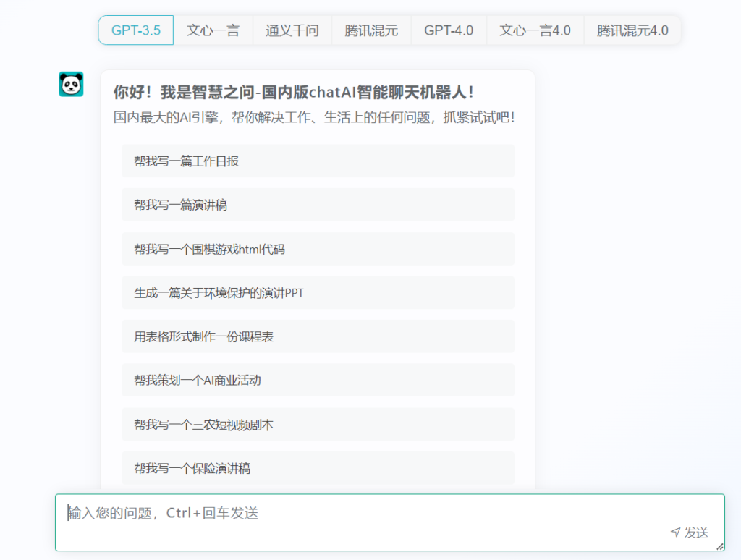The height and width of the screenshot is (560, 741).
Task: Pick the prompt 帮我写一篇工作日报
Action: click(318, 161)
